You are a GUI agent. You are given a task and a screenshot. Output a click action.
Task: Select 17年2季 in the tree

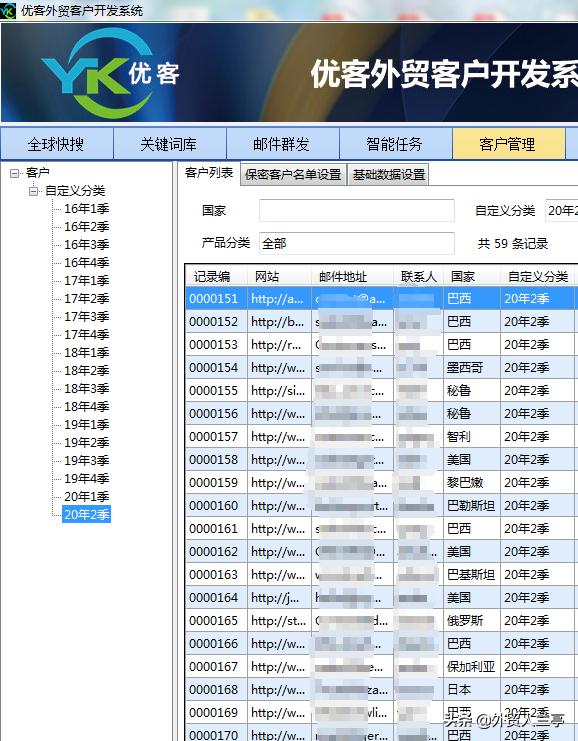(86, 299)
